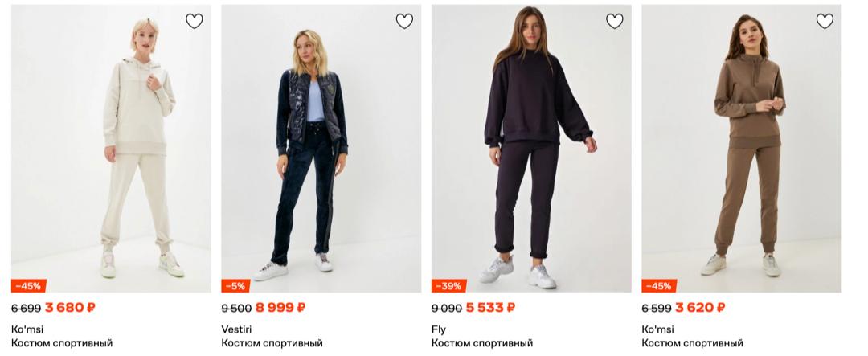This screenshot has height=356, width=868.
Task: Click the 8 999 ₽ sale price
Action: point(280,307)
